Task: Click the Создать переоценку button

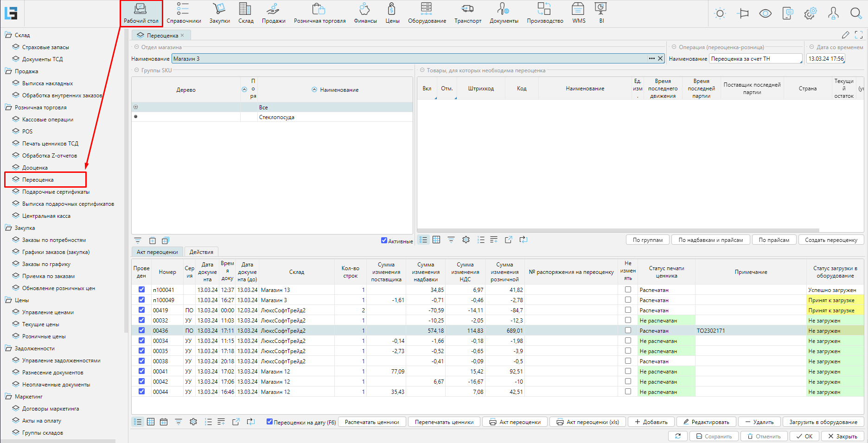Action: tap(830, 240)
